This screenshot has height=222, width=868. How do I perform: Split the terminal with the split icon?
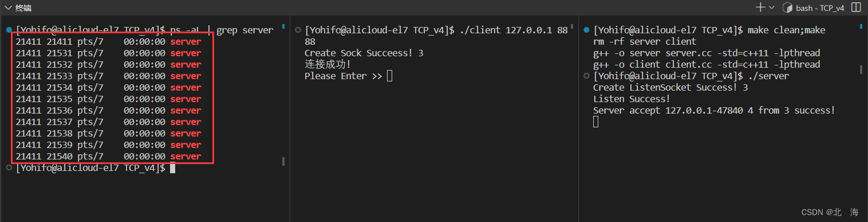[x=856, y=7]
